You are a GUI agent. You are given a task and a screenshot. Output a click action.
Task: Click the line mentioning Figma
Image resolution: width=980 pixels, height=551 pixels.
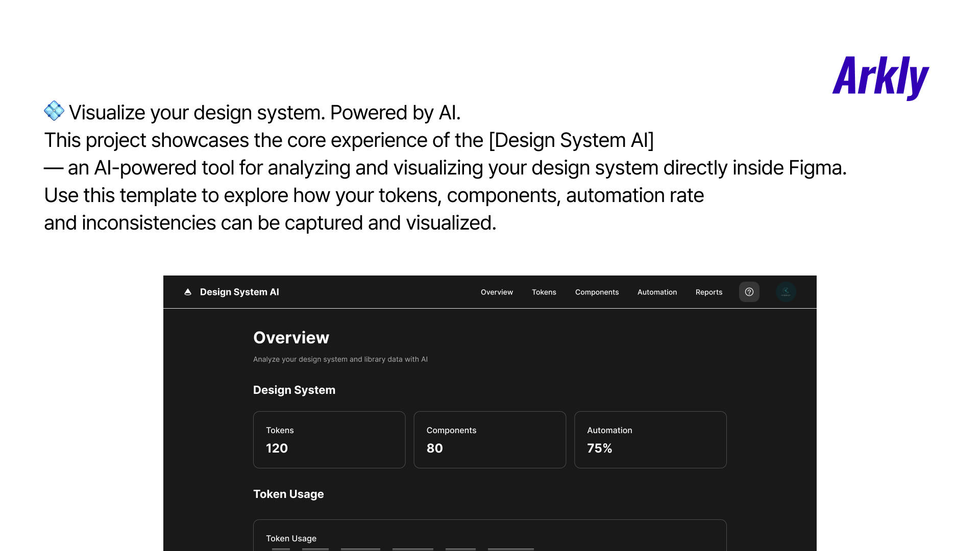(x=445, y=168)
